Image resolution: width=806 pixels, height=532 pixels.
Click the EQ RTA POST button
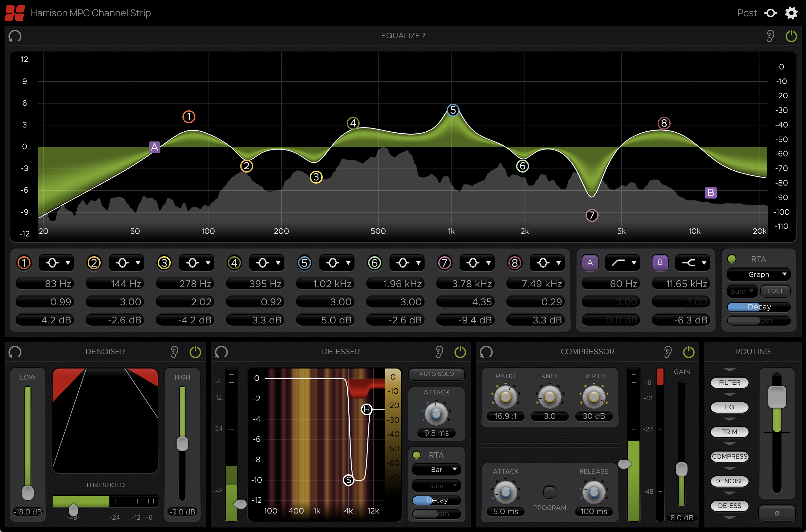click(x=775, y=291)
